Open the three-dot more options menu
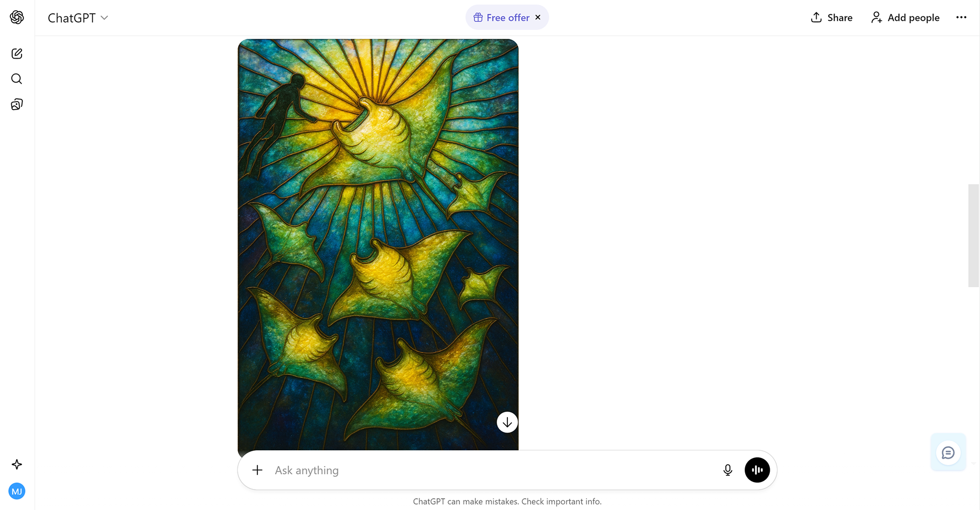980x510 pixels. tap(961, 17)
